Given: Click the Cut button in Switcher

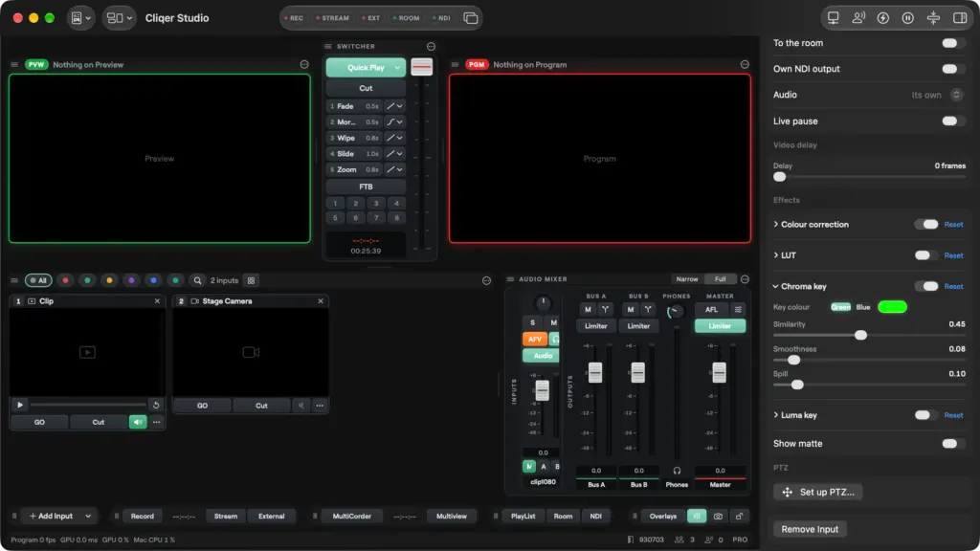Looking at the screenshot, I should coord(366,88).
